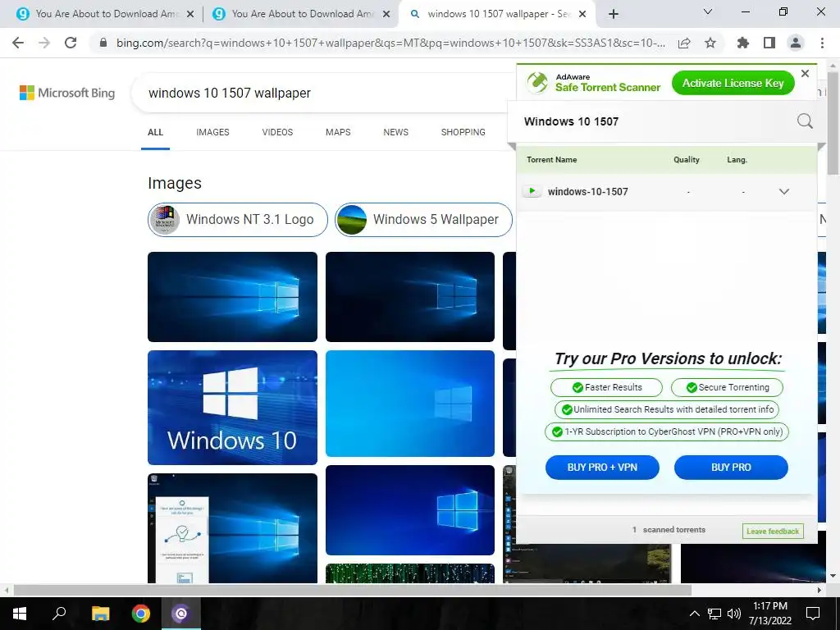
Task: Click the padlock site info icon
Action: click(x=103, y=43)
